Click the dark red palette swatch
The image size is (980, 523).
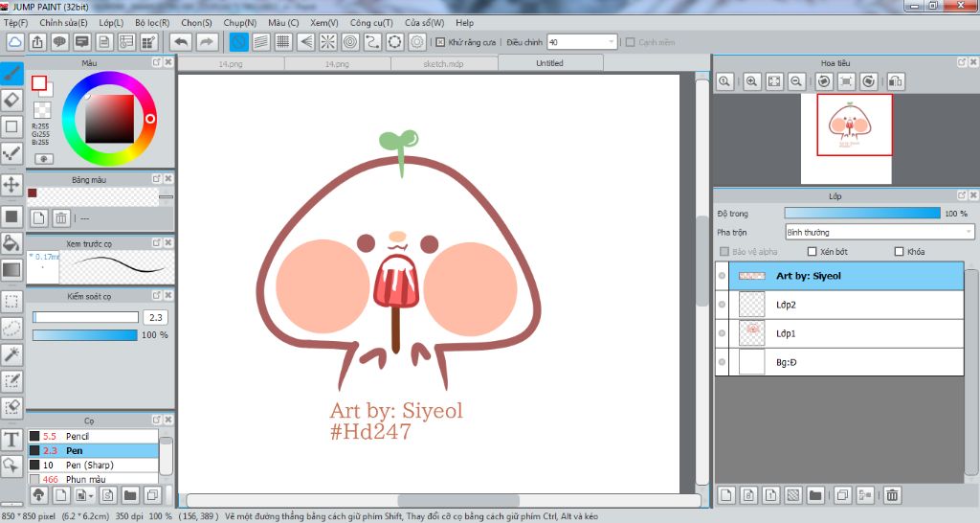[33, 193]
